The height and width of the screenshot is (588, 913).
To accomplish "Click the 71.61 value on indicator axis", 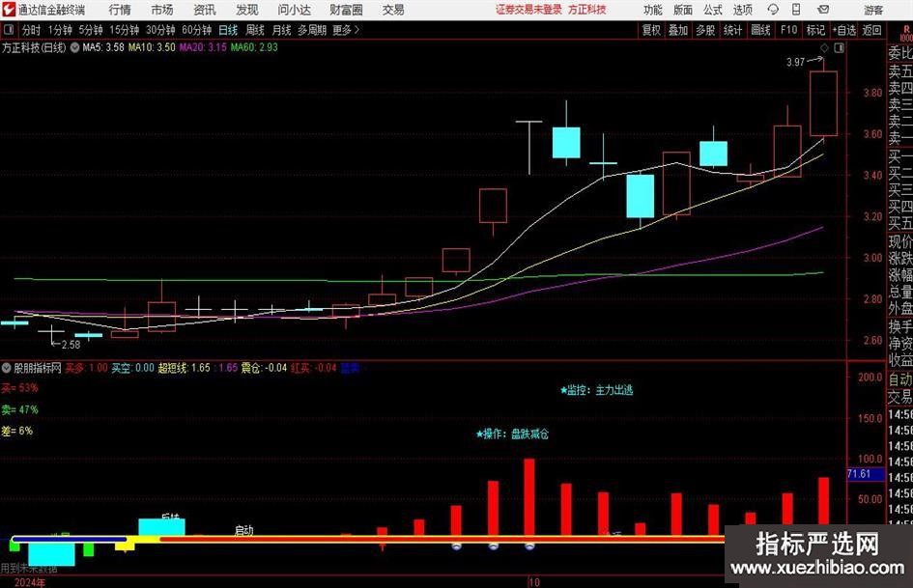I will [858, 474].
